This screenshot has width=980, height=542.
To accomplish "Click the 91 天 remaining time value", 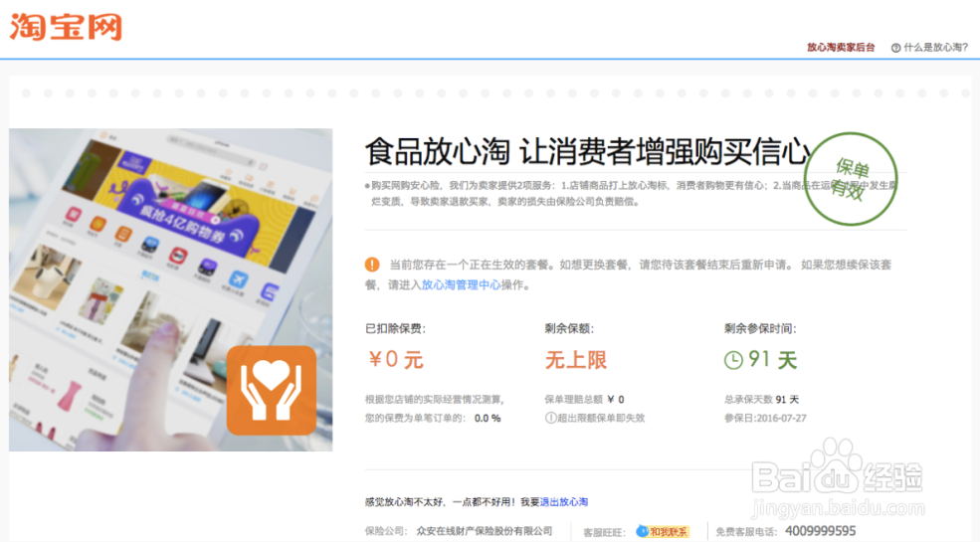I will tap(772, 360).
